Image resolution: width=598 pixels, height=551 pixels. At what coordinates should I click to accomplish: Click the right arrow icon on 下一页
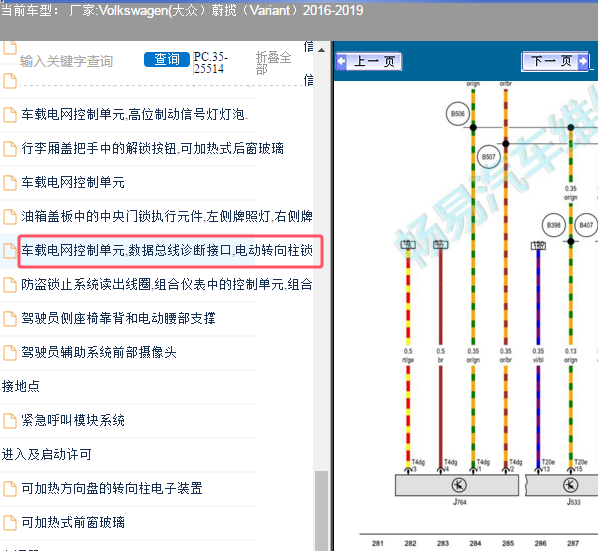[x=583, y=61]
